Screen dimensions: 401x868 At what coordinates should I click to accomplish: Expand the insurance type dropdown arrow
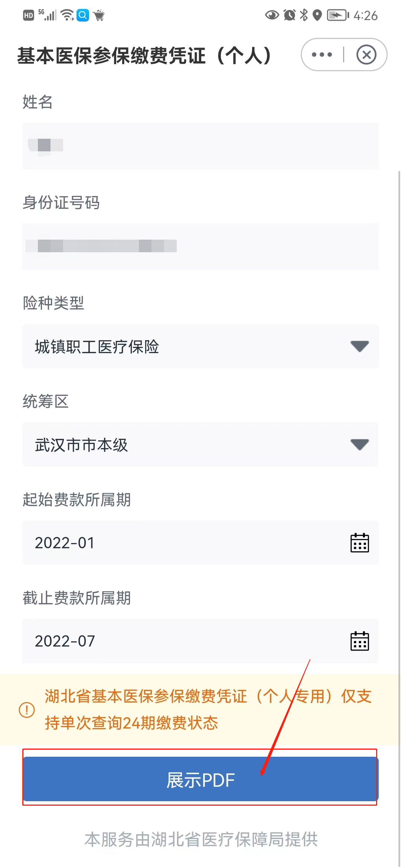[359, 346]
